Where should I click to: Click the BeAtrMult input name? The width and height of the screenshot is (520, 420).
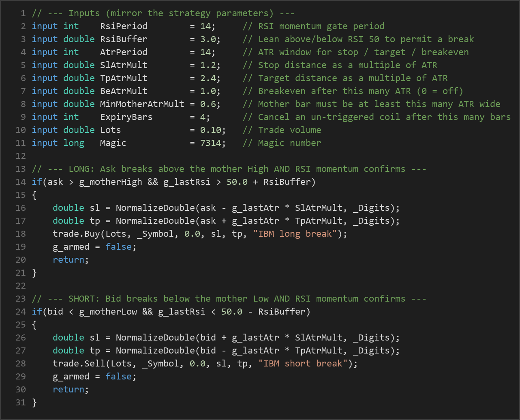[x=124, y=91]
